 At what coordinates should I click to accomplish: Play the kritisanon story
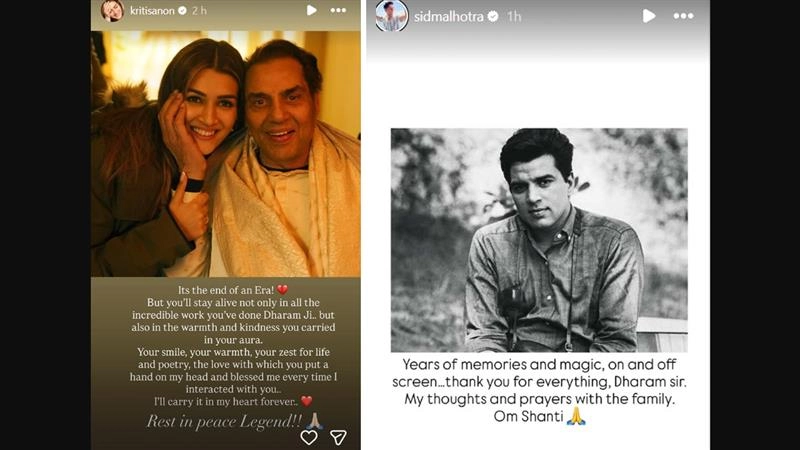pos(311,10)
